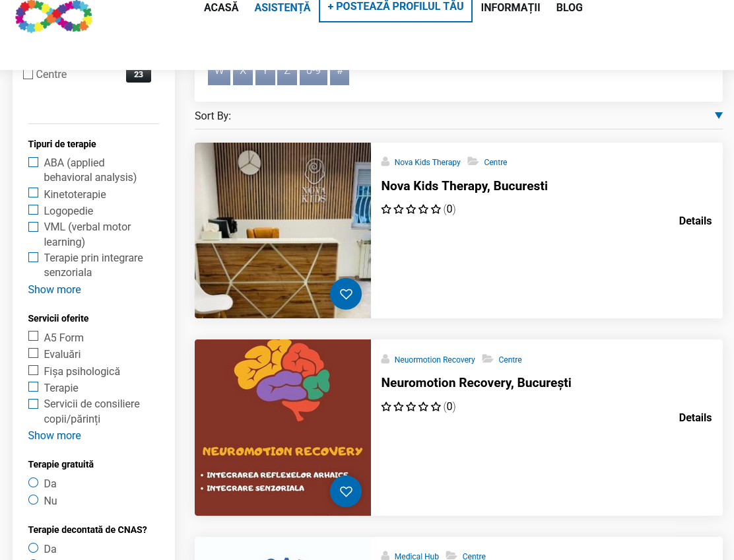The image size is (734, 560).
Task: Click the folder icon beside Neuromotion's Centre category
Action: pyautogui.click(x=488, y=359)
